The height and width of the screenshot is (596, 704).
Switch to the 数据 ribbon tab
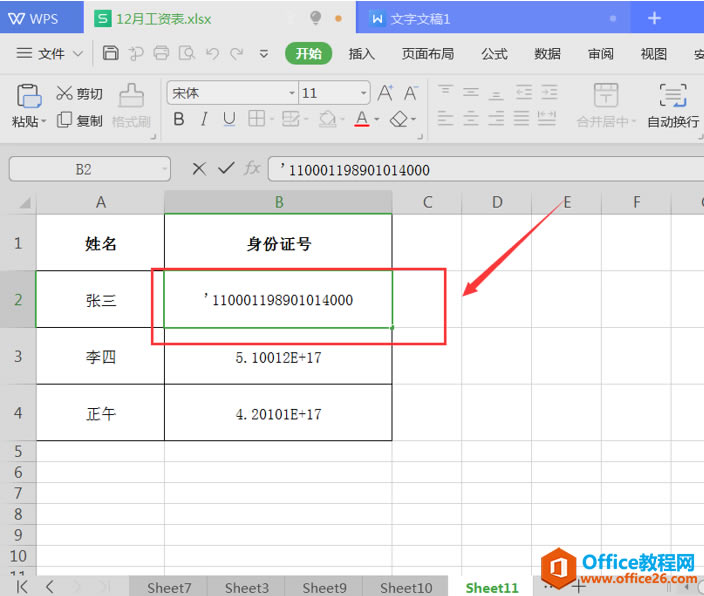coord(547,54)
